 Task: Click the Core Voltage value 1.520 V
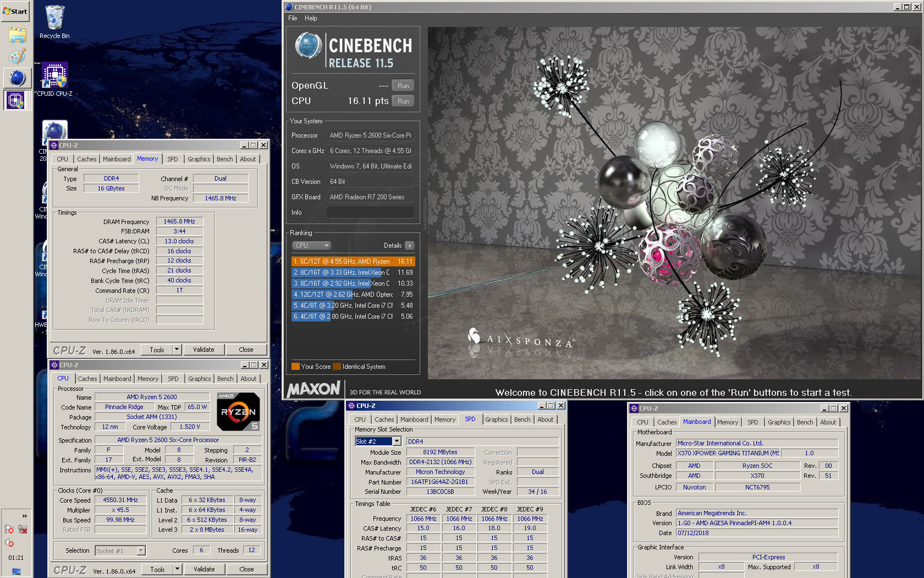(x=190, y=427)
